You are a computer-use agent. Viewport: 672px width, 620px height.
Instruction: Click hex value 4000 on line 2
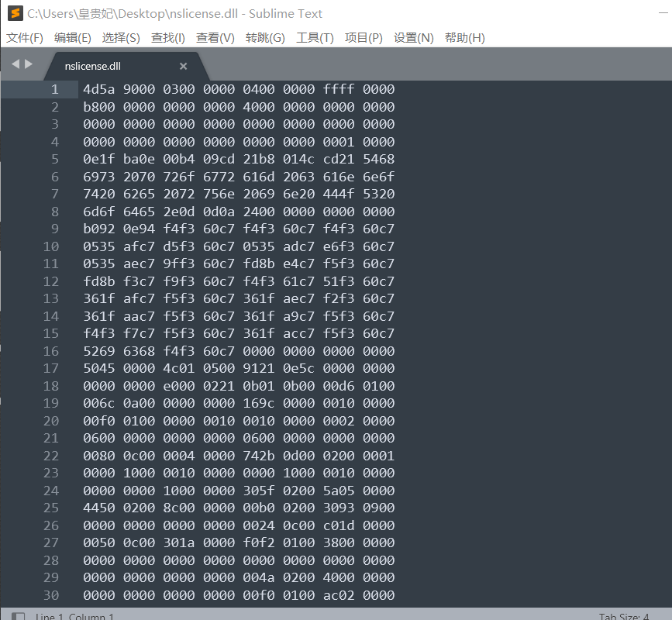coord(259,107)
